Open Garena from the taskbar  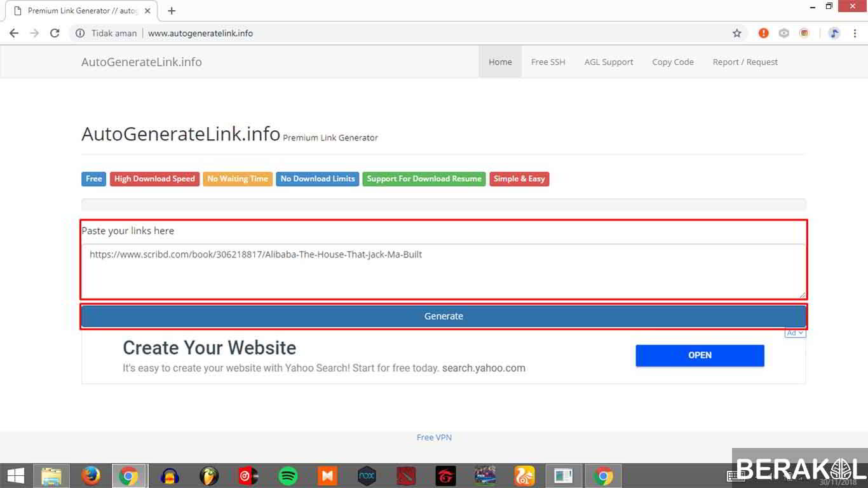coord(445,475)
